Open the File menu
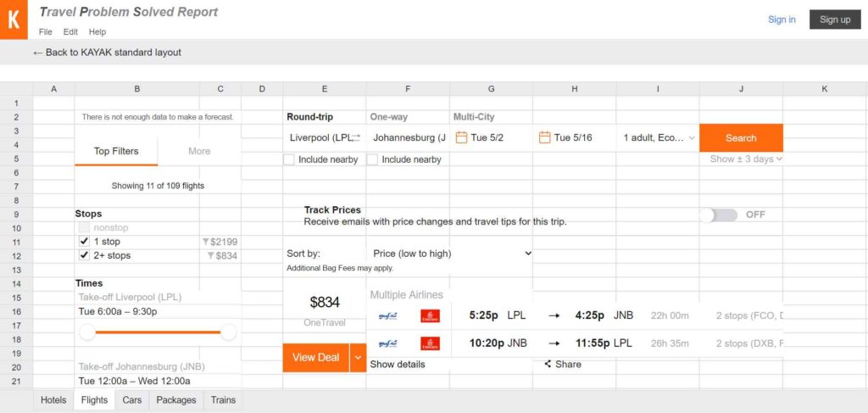Viewport: 868px width, 413px height. 46,32
